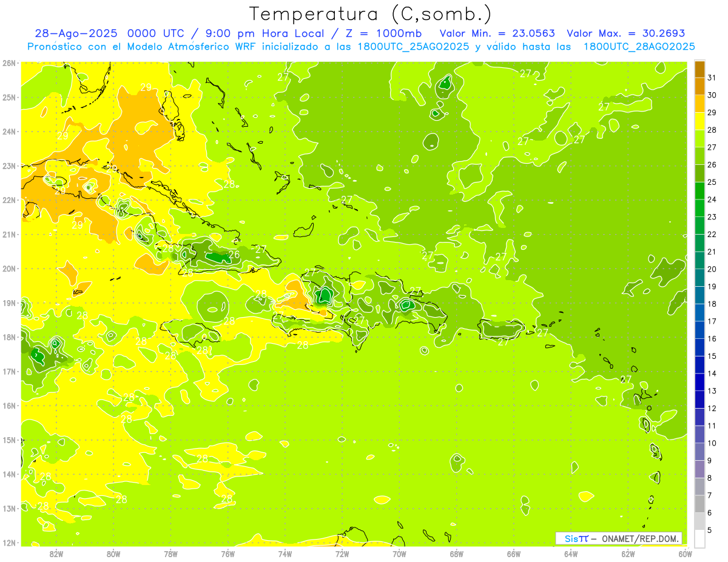Click the legend scale value 31
The width and height of the screenshot is (728, 562).
tap(712, 78)
